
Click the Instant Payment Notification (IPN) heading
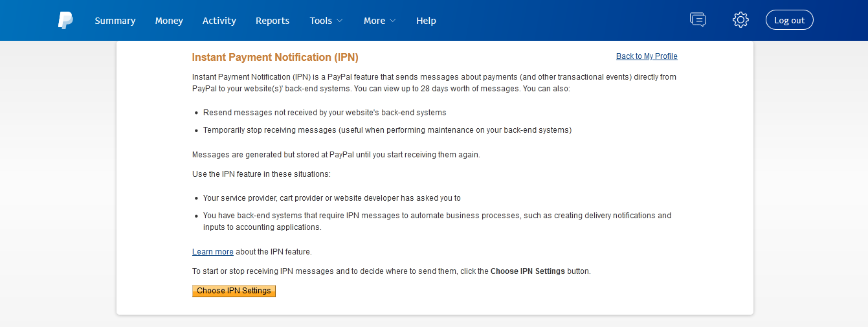pos(275,58)
